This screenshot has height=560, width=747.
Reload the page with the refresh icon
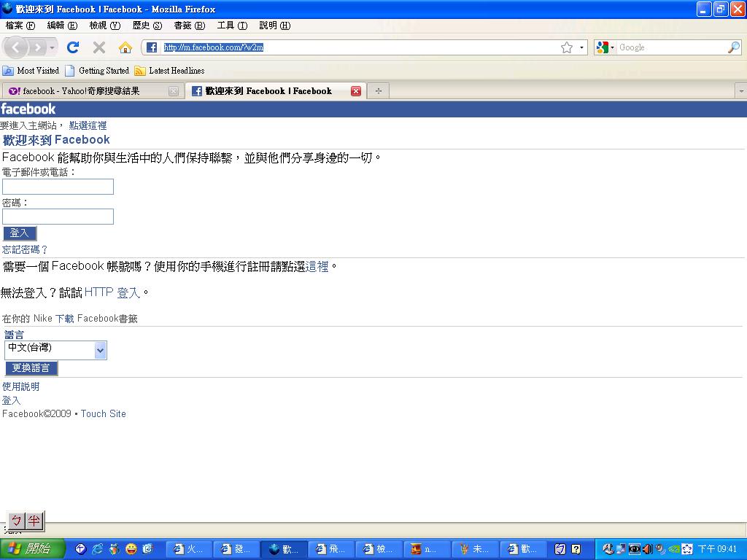[x=73, y=47]
